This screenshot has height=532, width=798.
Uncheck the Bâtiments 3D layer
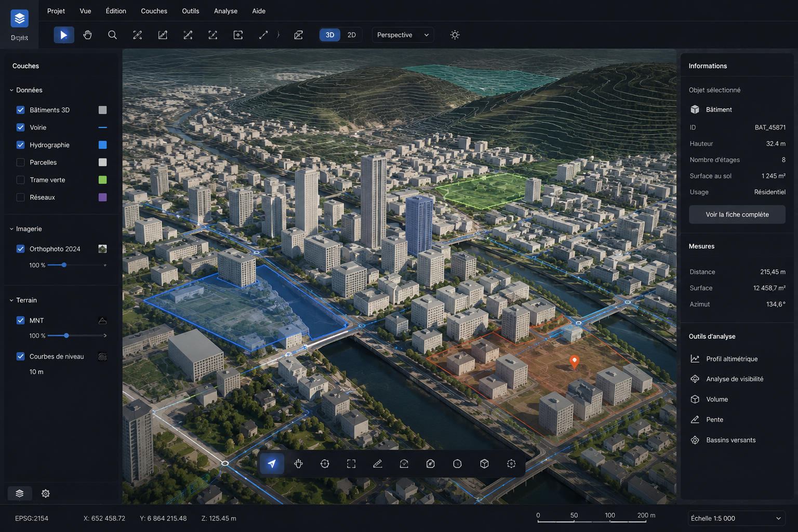pos(21,110)
